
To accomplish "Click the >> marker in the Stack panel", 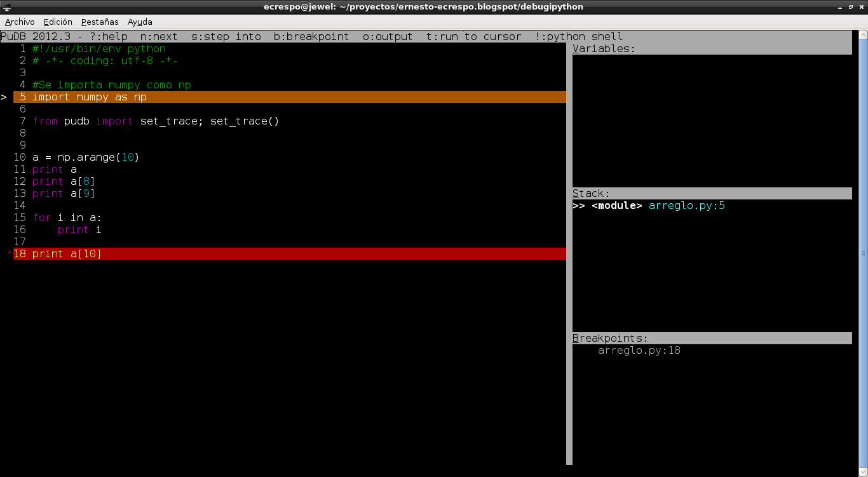I will tap(579, 206).
